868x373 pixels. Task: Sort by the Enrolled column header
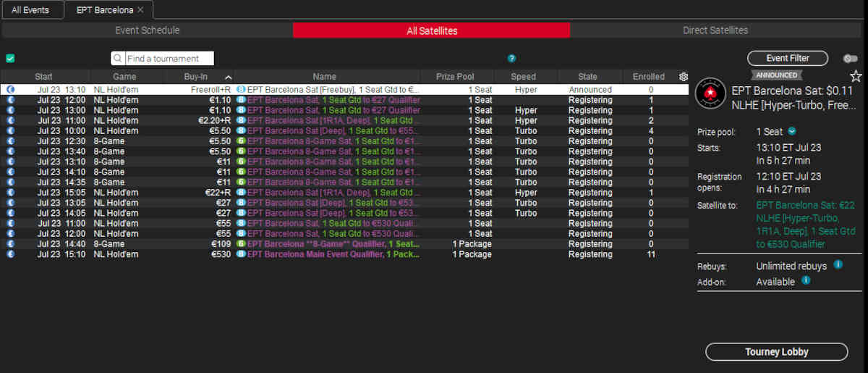(x=649, y=77)
